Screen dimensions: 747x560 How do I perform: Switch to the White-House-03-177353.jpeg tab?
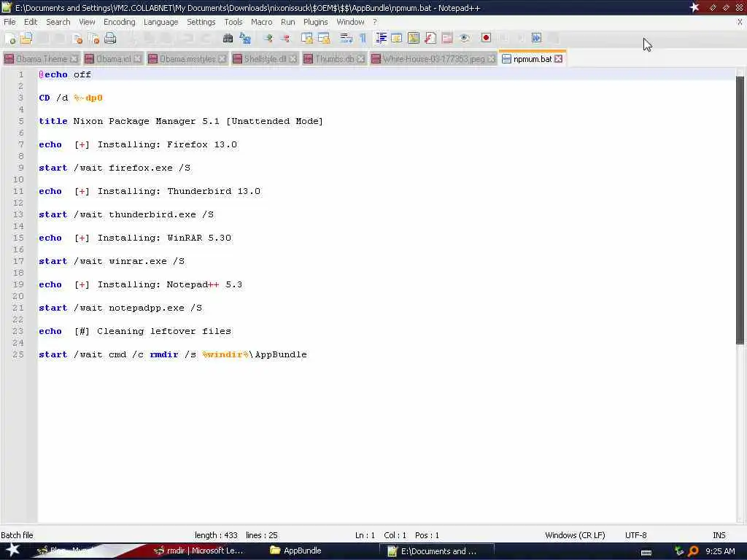[433, 59]
